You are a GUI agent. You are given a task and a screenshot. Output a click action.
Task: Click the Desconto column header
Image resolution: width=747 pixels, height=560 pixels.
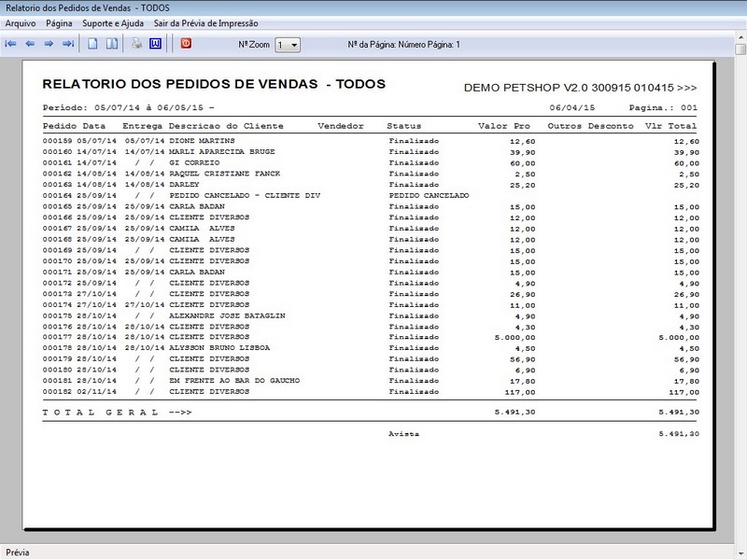click(611, 126)
